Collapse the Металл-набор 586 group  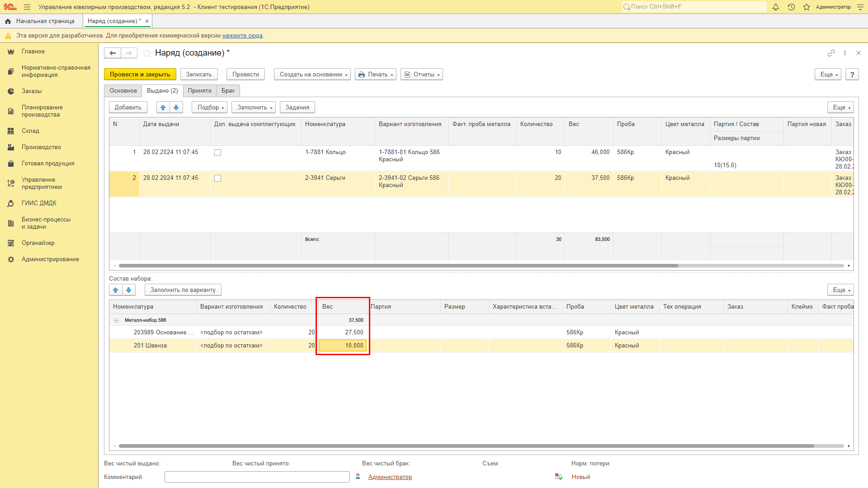(116, 320)
